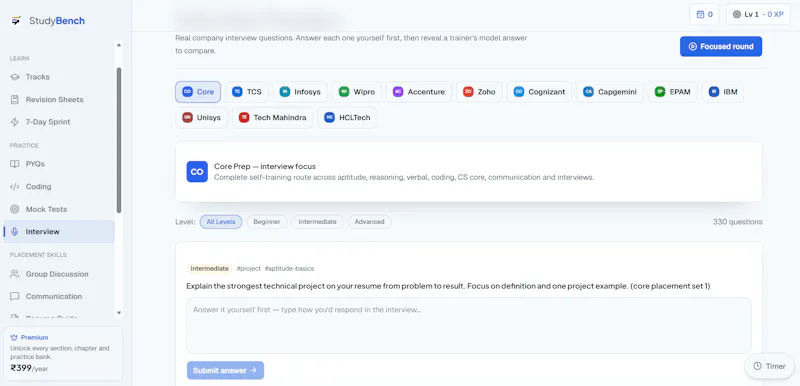The image size is (800, 386).
Task: Open the Coding practice section
Action: coord(59,187)
